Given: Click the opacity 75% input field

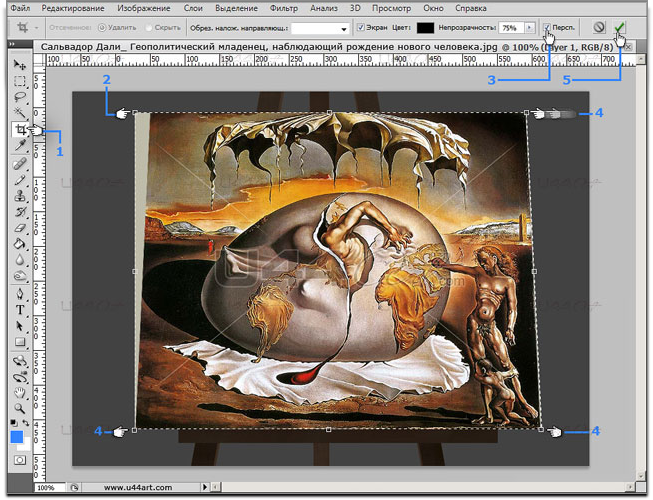Looking at the screenshot, I should pos(511,28).
